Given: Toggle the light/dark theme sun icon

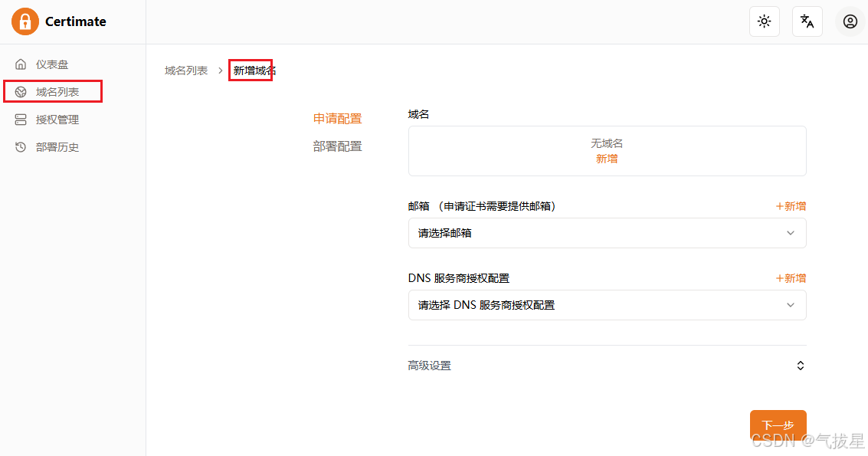Looking at the screenshot, I should (764, 21).
